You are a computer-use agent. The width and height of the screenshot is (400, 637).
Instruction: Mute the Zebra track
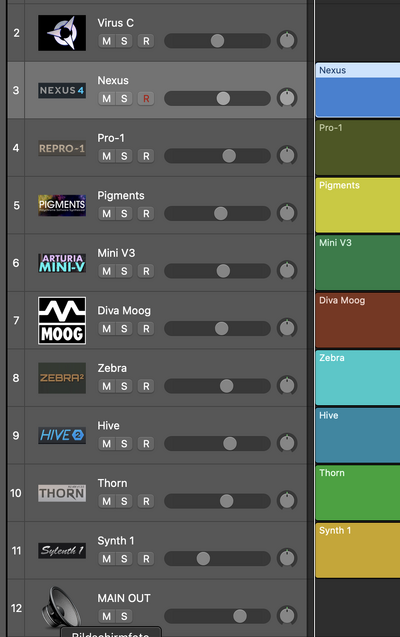pos(106,386)
